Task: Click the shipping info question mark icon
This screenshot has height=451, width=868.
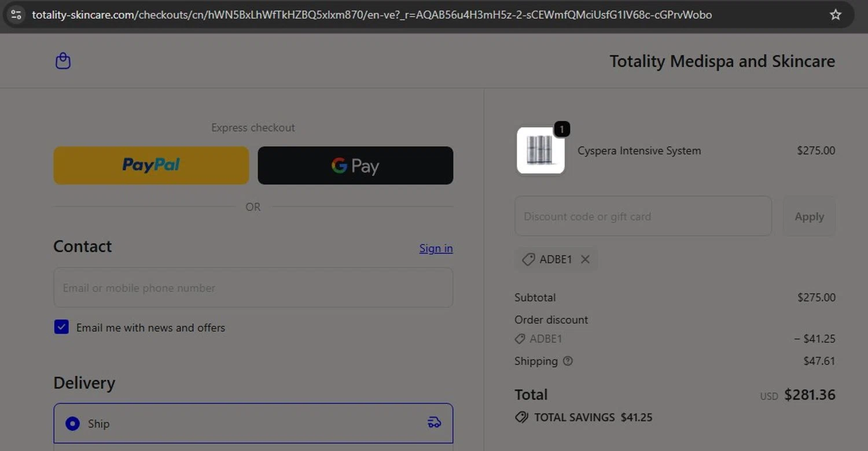Action: [568, 361]
